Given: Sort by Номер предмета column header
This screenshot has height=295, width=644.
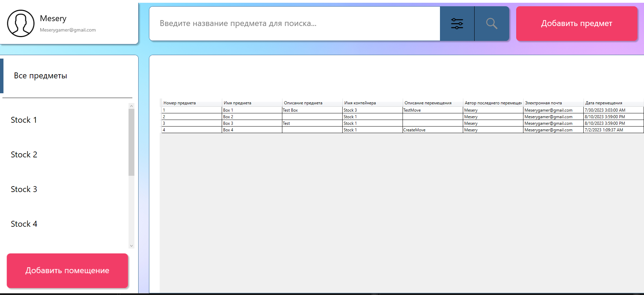Looking at the screenshot, I should click(x=192, y=103).
